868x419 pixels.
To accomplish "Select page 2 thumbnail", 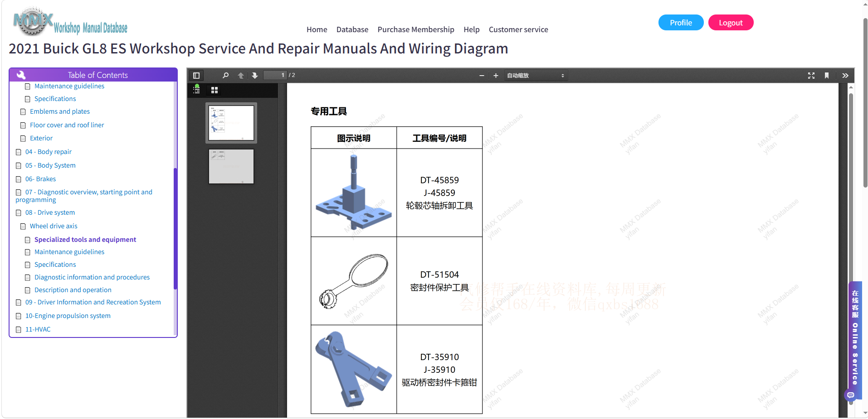I will (231, 166).
